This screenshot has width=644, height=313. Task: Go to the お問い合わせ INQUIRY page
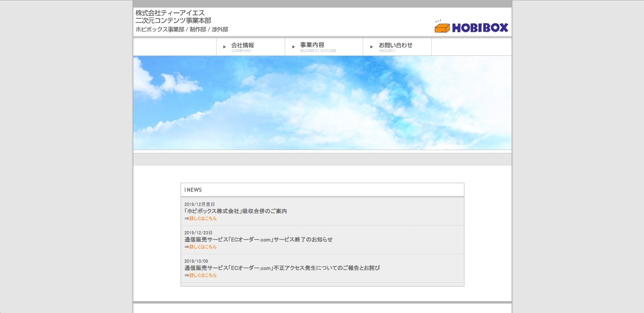coord(397,47)
